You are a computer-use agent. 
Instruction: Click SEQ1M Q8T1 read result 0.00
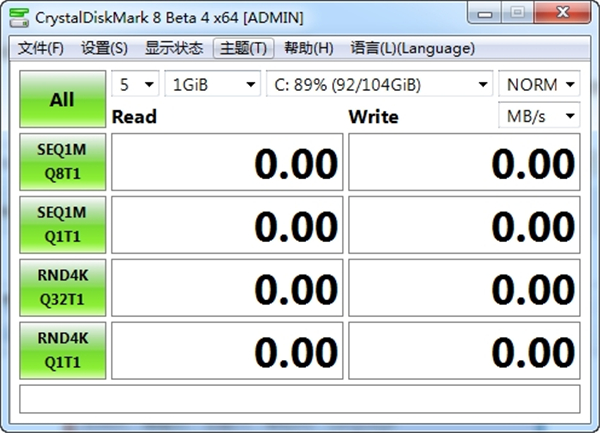coord(227,162)
